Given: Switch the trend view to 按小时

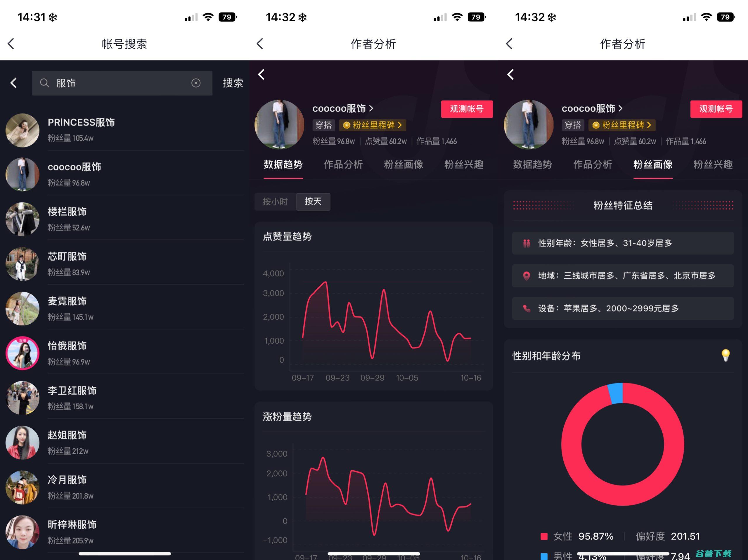Looking at the screenshot, I should point(275,202).
